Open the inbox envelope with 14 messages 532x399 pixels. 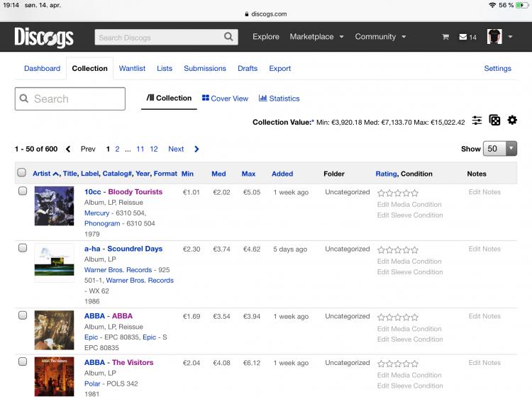(x=467, y=37)
